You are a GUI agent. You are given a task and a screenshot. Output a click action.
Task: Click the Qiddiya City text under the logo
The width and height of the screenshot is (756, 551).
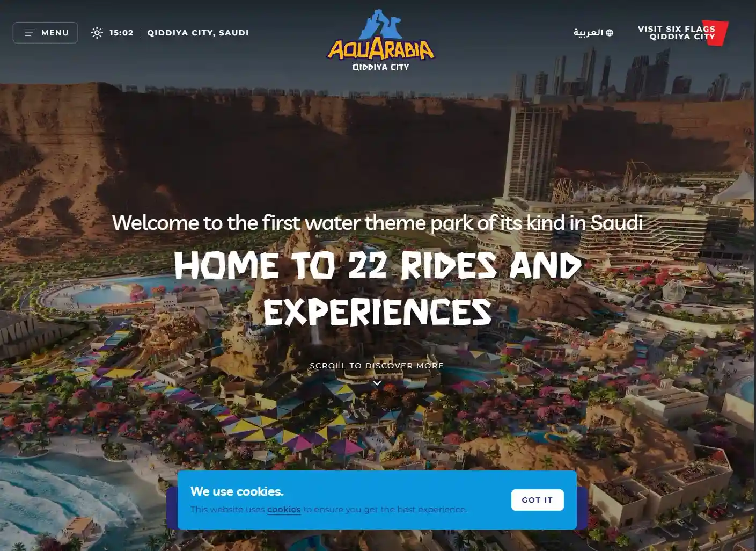click(381, 67)
